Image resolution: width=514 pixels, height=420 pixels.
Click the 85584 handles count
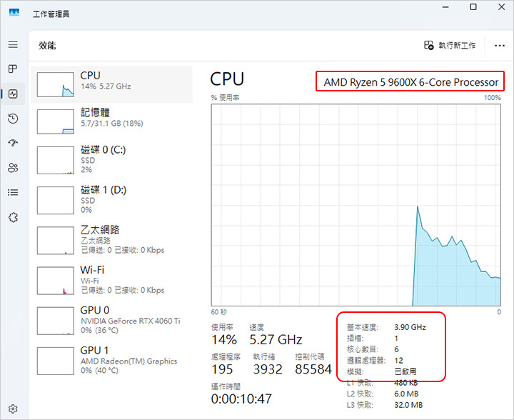pos(313,369)
